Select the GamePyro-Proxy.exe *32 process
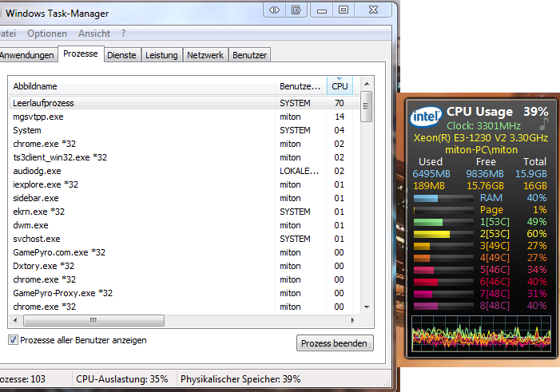 click(x=184, y=293)
